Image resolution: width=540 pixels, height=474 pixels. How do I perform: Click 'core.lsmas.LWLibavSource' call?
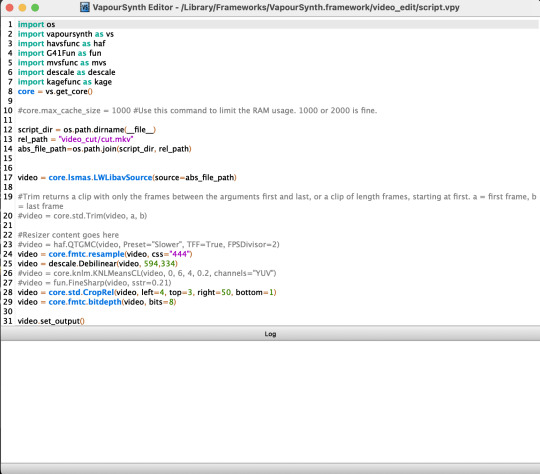(x=100, y=177)
